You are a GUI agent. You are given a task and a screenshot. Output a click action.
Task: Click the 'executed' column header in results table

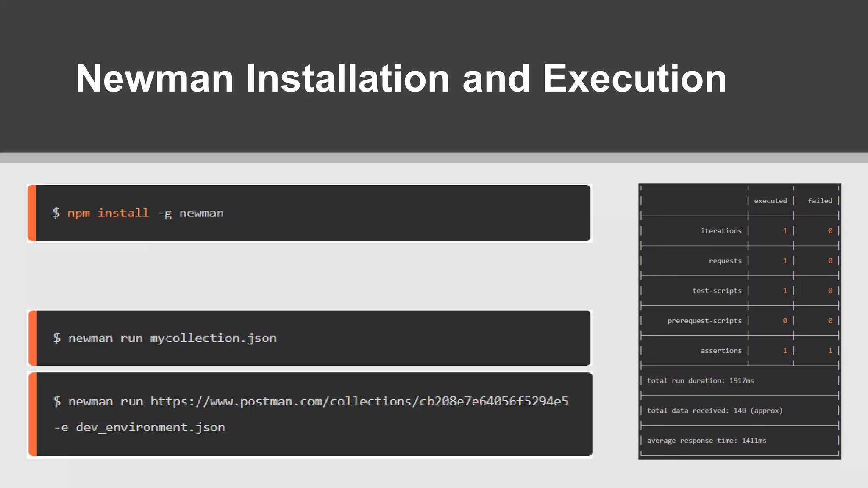tap(770, 201)
